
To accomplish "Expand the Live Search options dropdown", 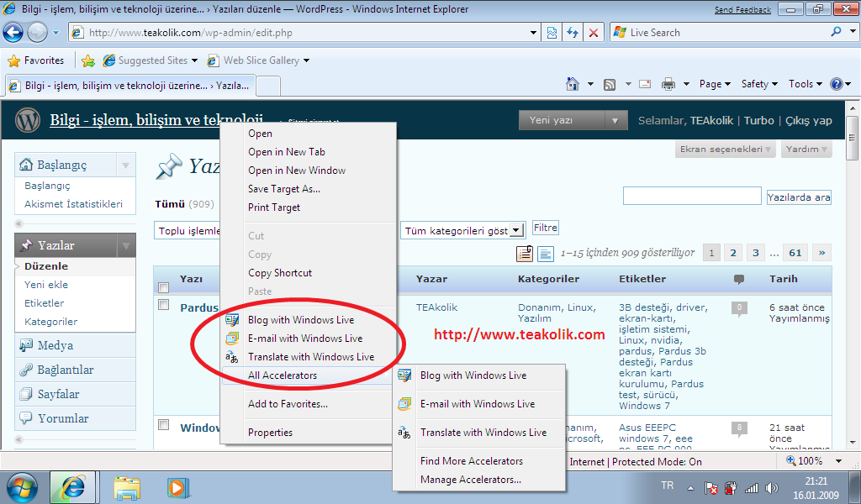I will pyautogui.click(x=853, y=31).
